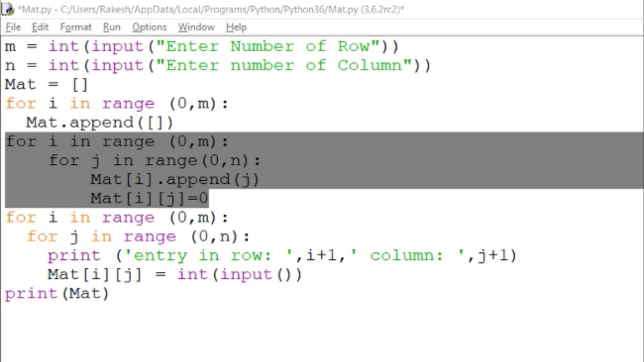The height and width of the screenshot is (362, 644).
Task: Click int(input()) on the assignment line
Action: pyautogui.click(x=239, y=274)
